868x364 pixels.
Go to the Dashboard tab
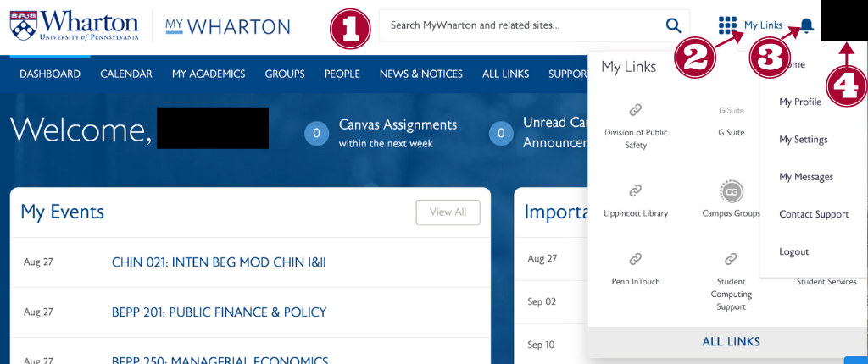pyautogui.click(x=50, y=74)
